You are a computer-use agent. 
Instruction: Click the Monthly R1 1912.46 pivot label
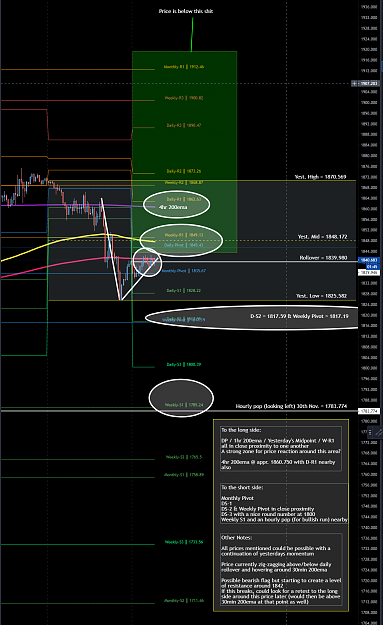click(184, 67)
